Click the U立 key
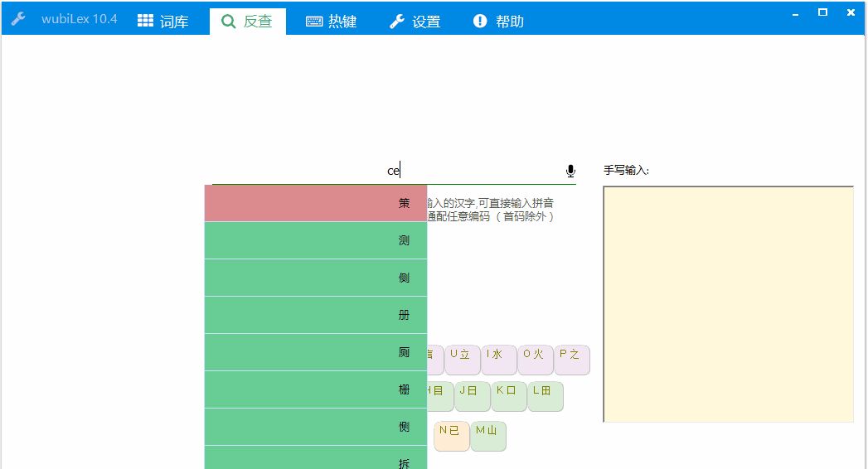 (x=462, y=360)
